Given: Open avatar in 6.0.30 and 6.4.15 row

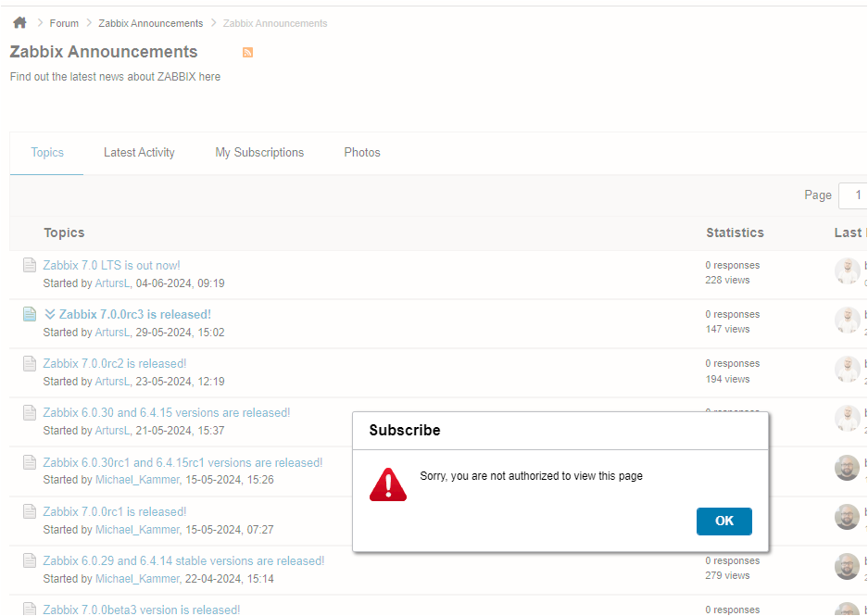Looking at the screenshot, I should [847, 419].
